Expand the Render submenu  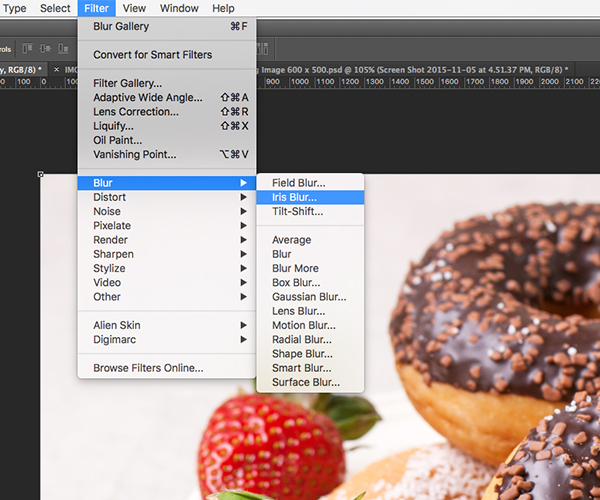coord(167,239)
